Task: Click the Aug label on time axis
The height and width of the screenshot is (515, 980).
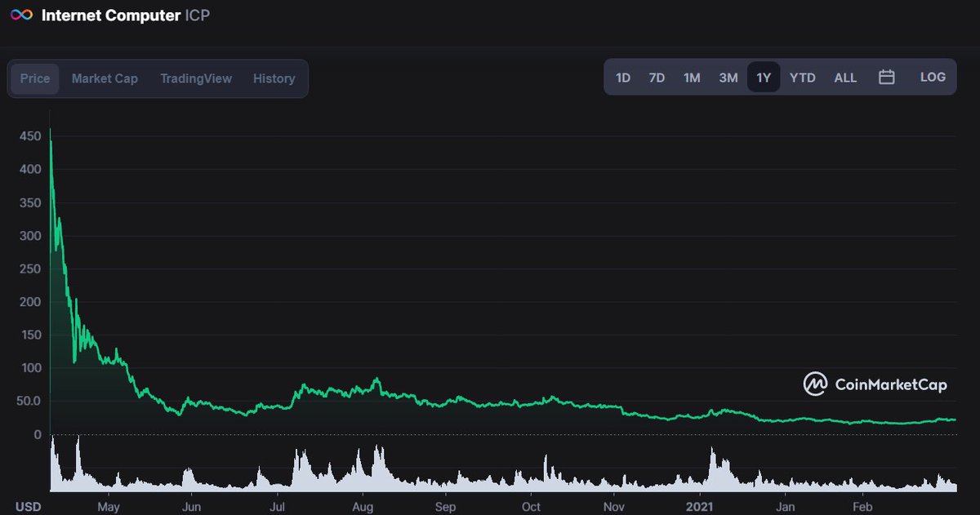Action: 363,506
